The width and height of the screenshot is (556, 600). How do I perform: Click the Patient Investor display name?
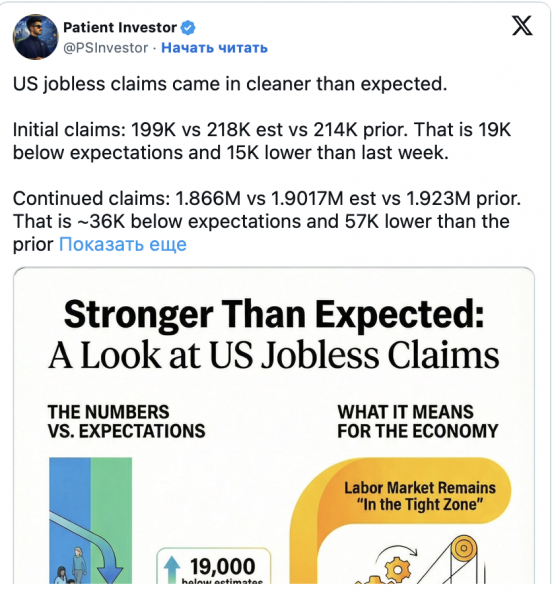click(x=119, y=28)
